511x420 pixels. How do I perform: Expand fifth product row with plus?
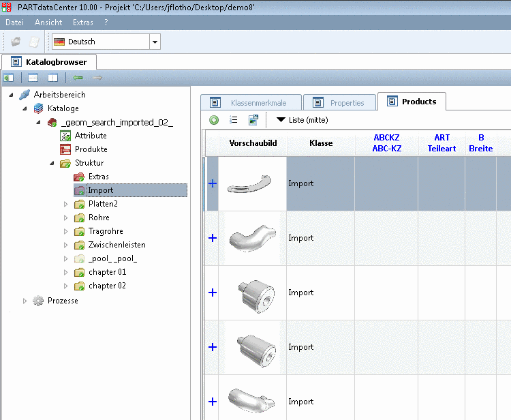tap(213, 402)
